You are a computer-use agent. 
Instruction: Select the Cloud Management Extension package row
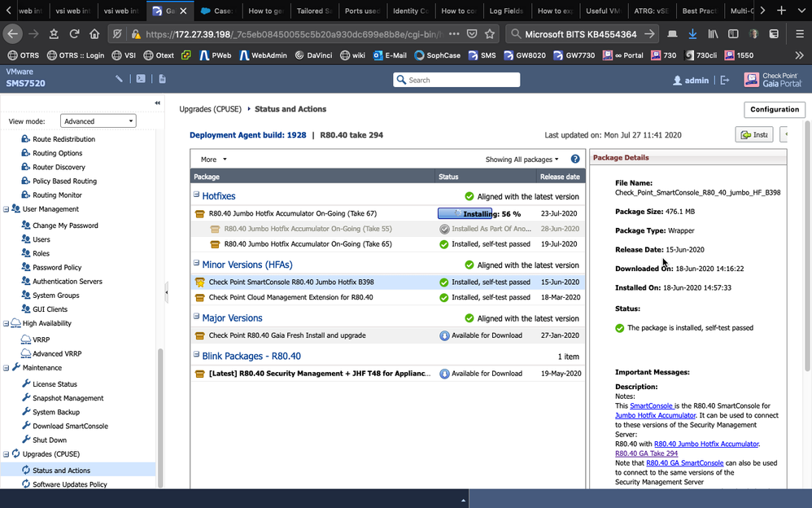387,297
